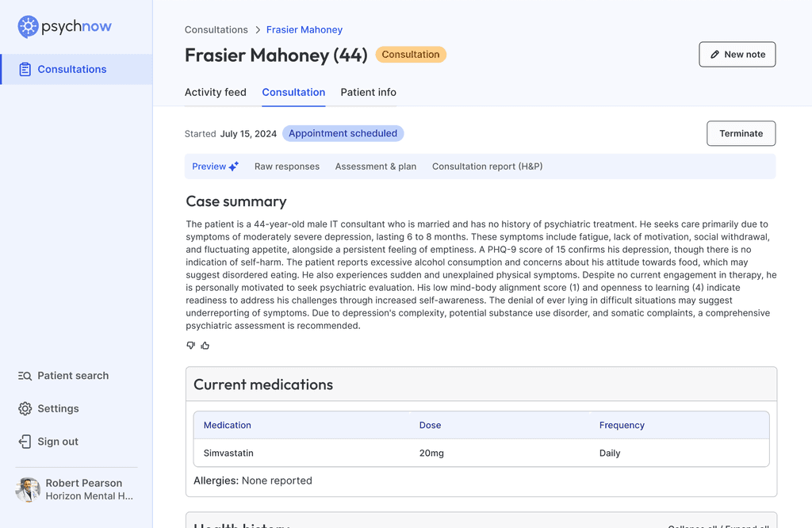Click the Patient search icon
Screen dimensions: 812x528
25,376
